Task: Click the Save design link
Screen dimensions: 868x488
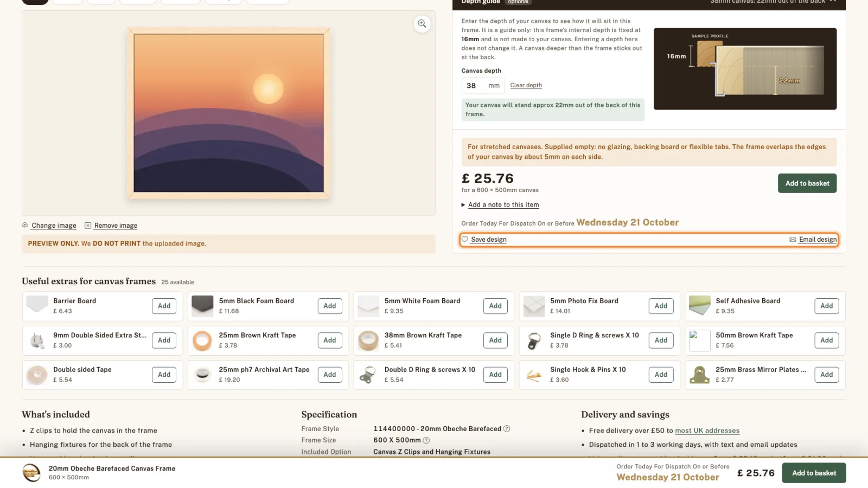Action: (x=488, y=239)
